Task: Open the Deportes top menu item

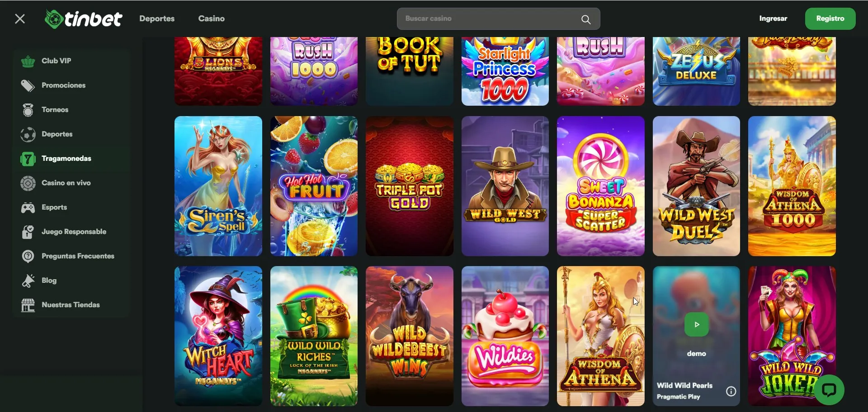Action: 157,19
